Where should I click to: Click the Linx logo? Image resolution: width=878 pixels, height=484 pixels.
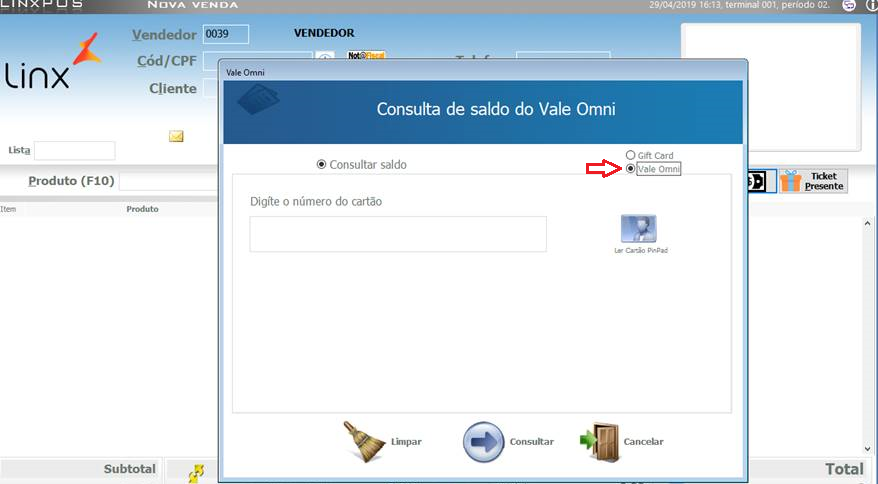[52, 62]
